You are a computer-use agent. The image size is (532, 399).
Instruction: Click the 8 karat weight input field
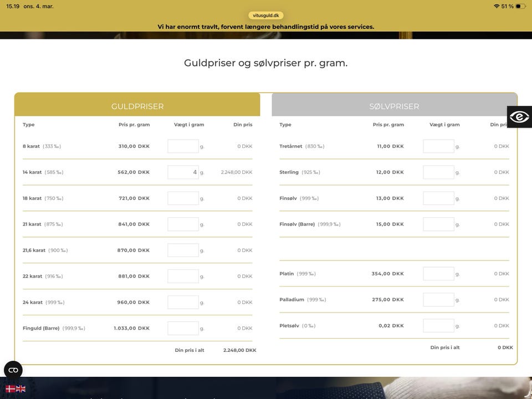tap(183, 146)
